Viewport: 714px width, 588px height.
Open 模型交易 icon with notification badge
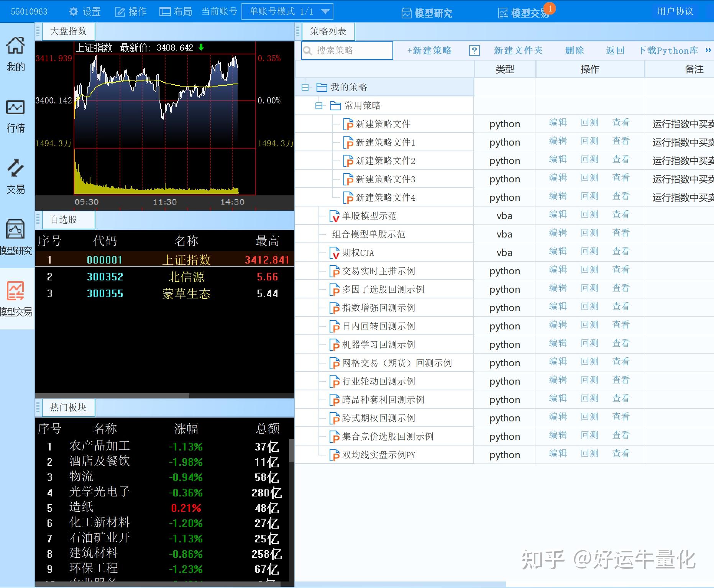tap(504, 13)
